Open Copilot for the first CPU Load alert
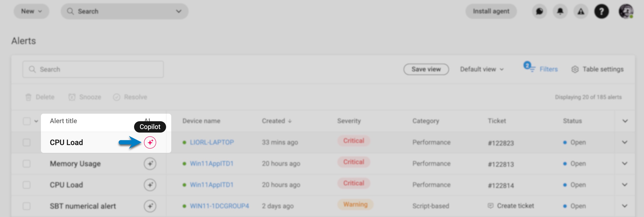The height and width of the screenshot is (217, 644). click(150, 142)
